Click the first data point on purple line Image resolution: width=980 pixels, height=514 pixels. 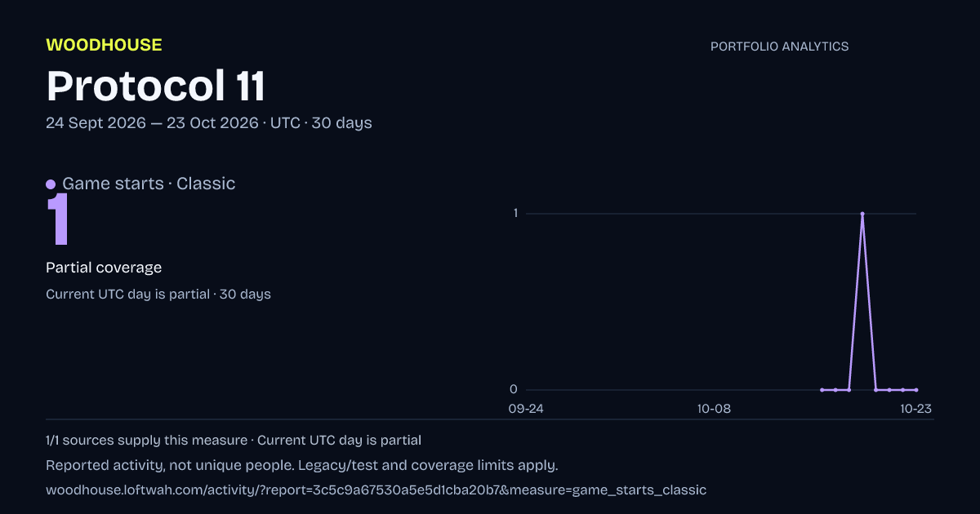(x=822, y=390)
